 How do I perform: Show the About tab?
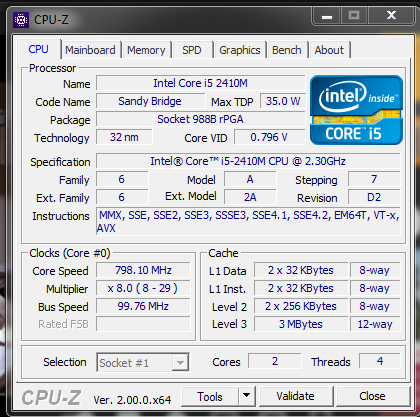click(x=329, y=50)
